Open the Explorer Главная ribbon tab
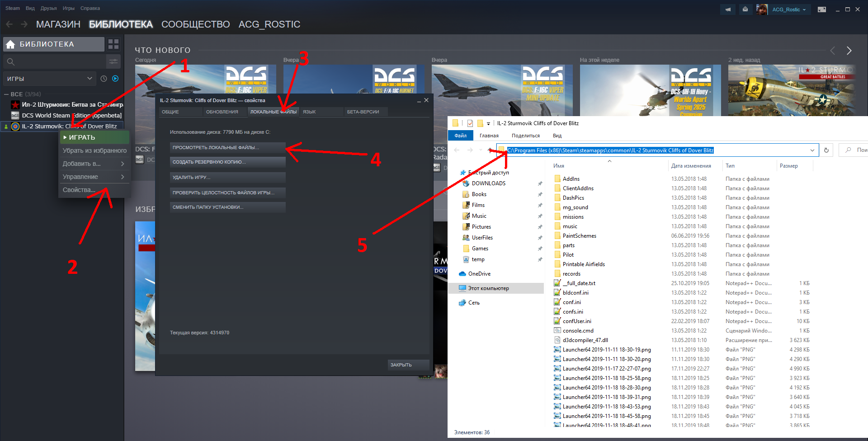Screen dimensions: 868x441 coord(489,136)
